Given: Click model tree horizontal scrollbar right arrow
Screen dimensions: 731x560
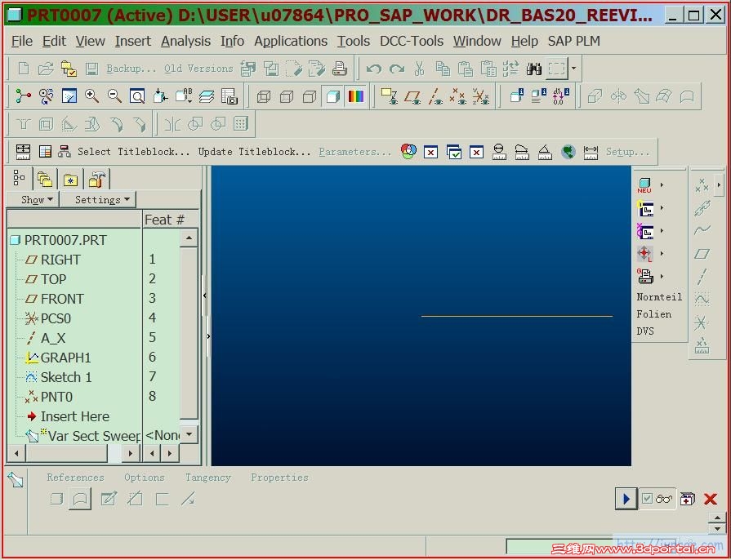Looking at the screenshot, I should tap(131, 453).
